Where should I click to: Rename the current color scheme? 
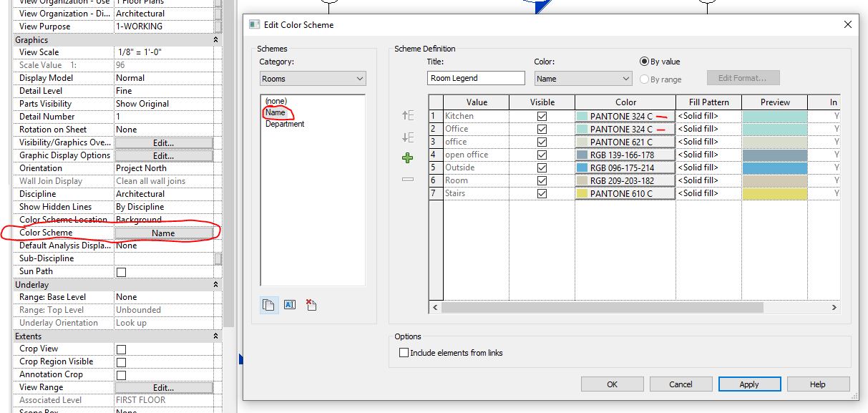click(x=290, y=305)
